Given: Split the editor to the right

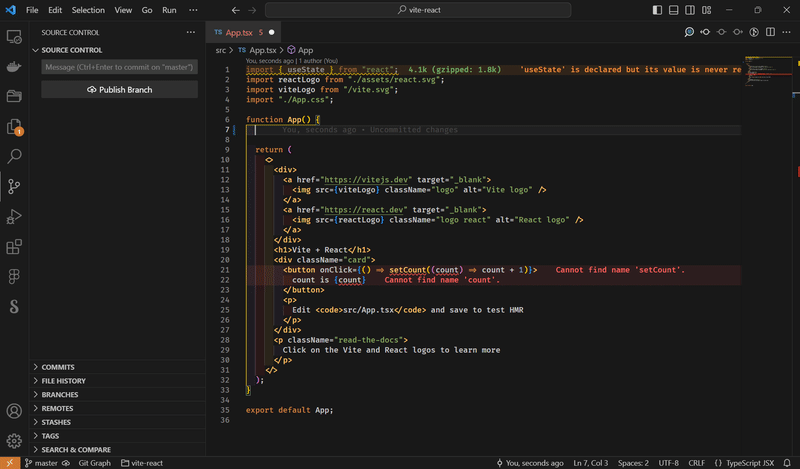Looking at the screenshot, I should [770, 32].
